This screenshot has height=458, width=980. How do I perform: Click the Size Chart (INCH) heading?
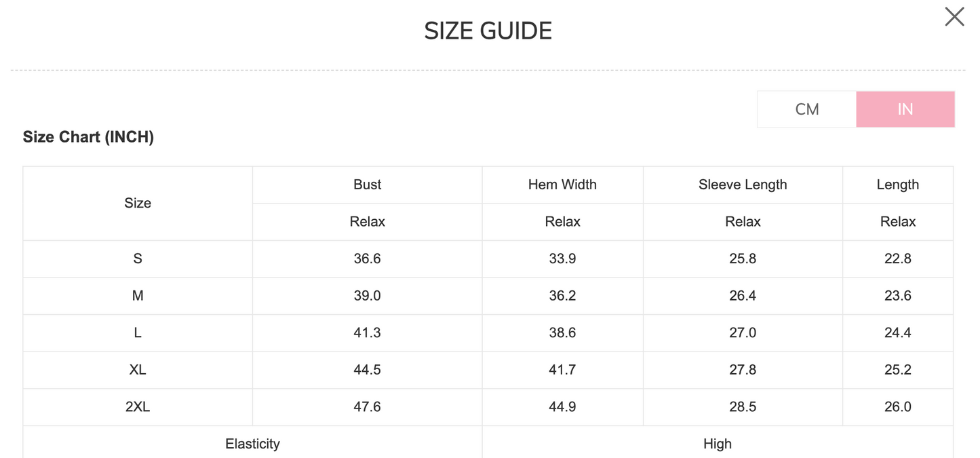point(88,137)
